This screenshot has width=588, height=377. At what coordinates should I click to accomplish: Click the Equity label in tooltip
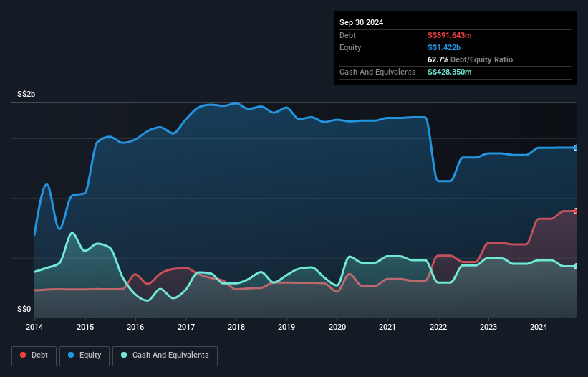click(350, 47)
